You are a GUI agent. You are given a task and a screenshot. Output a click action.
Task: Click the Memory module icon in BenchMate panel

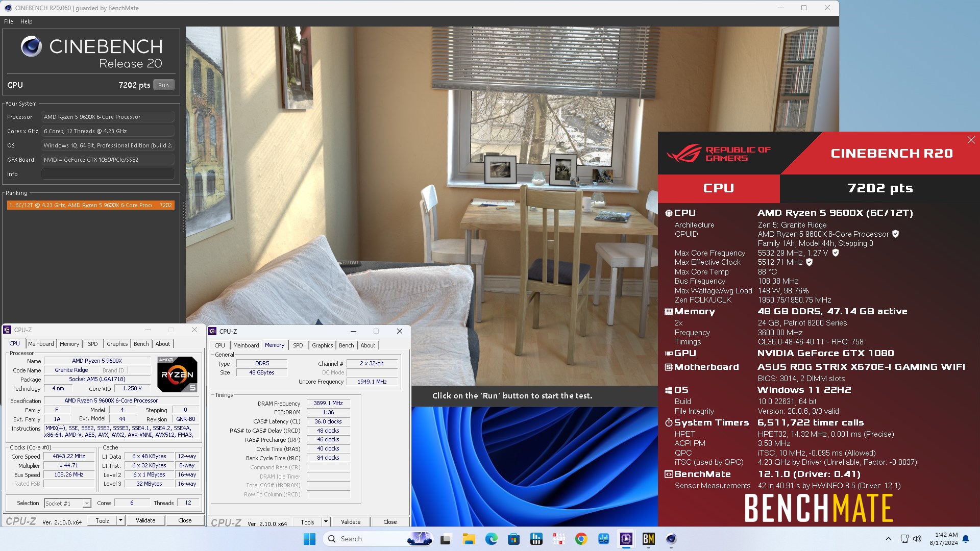coord(669,312)
